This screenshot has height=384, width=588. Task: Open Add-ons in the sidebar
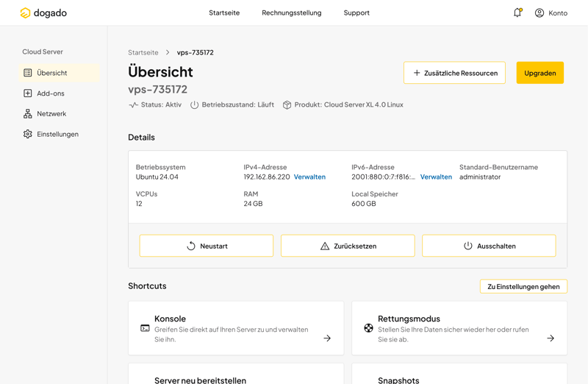coord(50,93)
